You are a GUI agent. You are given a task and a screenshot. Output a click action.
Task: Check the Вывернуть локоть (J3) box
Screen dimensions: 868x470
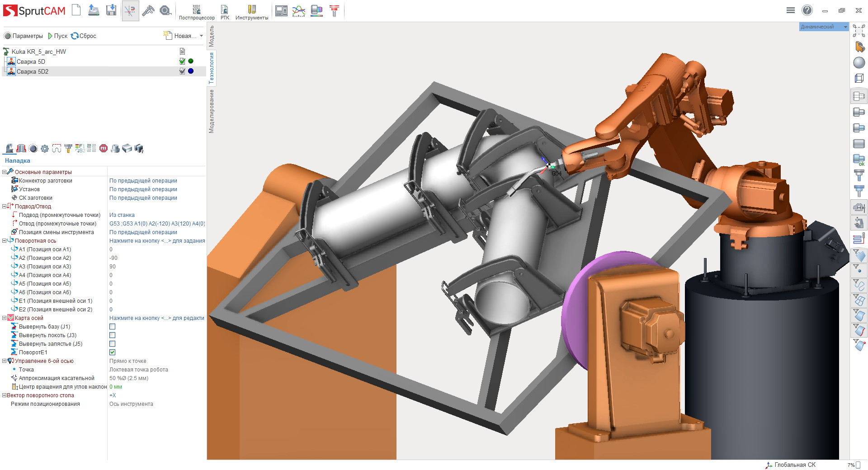click(x=113, y=335)
